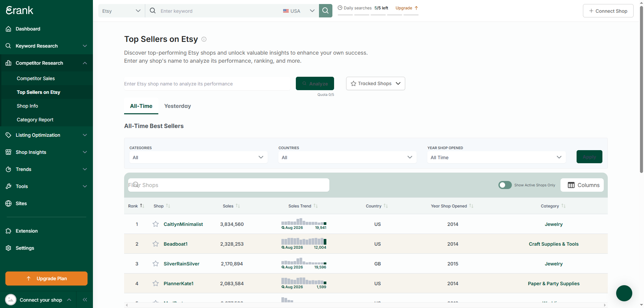
Task: Open Shop Info in sidebar
Action: pos(28,106)
